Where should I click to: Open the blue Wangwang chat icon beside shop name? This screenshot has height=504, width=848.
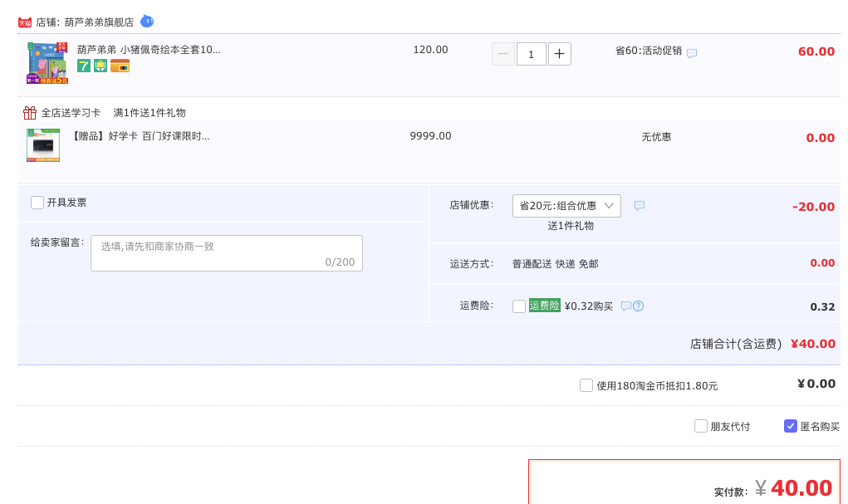tap(146, 21)
